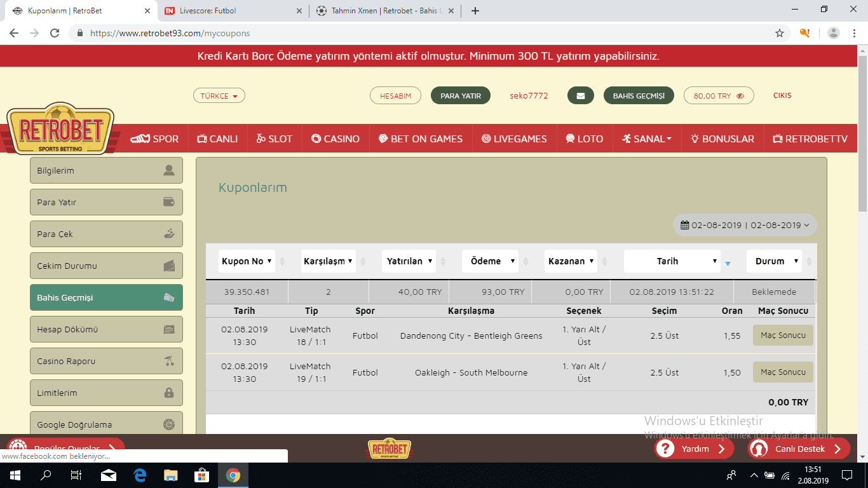Image resolution: width=868 pixels, height=488 pixels.
Task: Click the RetroBet logo
Action: [60, 130]
